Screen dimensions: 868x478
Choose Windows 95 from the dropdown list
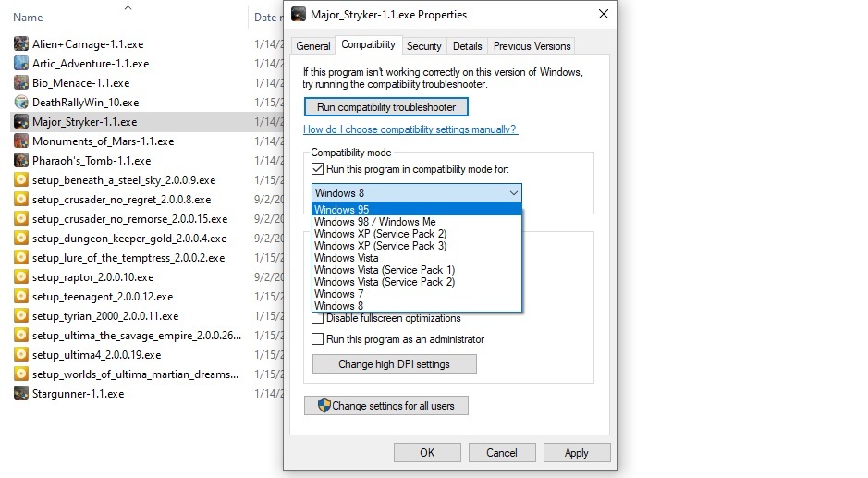[417, 209]
